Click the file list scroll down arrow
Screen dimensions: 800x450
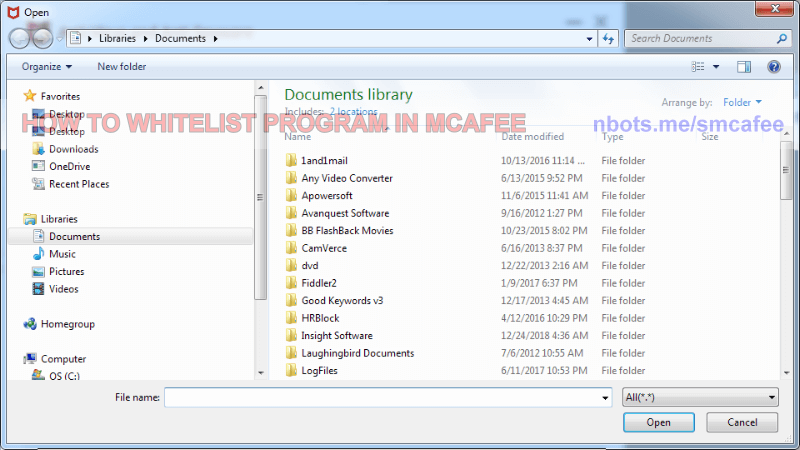(x=786, y=373)
